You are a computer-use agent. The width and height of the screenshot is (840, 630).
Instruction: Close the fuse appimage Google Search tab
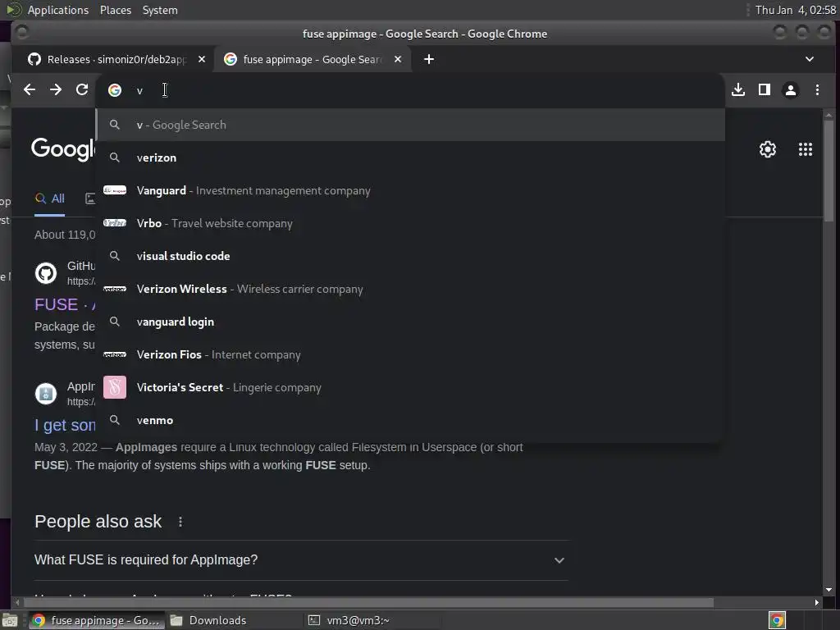click(398, 59)
